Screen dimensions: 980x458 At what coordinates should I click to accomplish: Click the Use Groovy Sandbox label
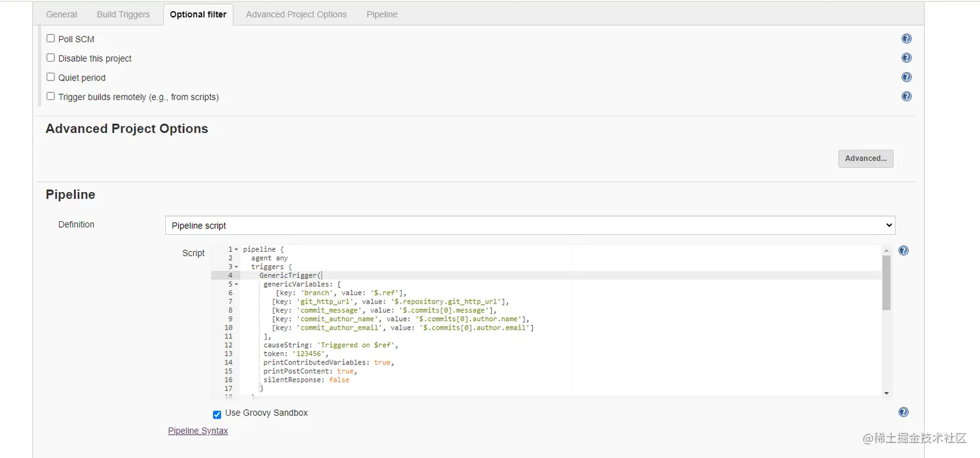(x=266, y=413)
